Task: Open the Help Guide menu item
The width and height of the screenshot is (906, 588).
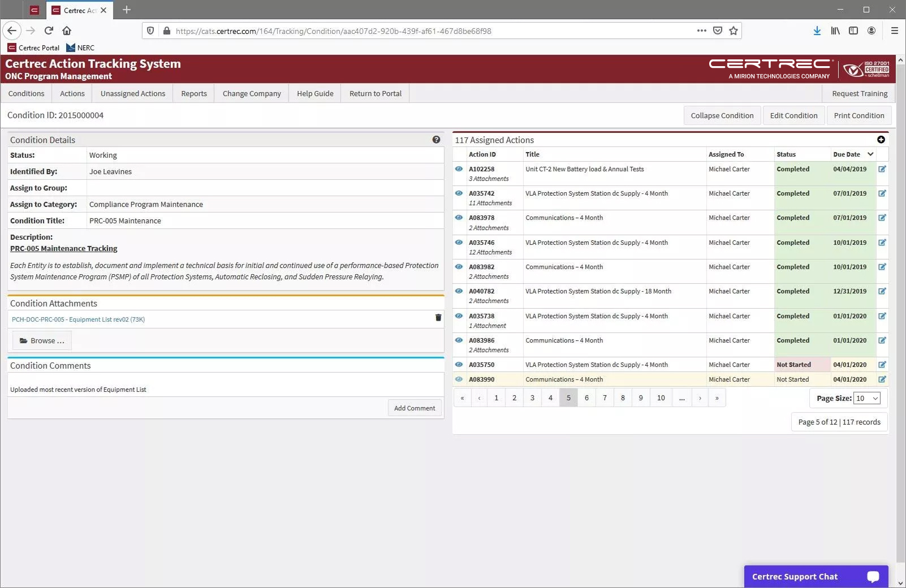Action: tap(315, 93)
